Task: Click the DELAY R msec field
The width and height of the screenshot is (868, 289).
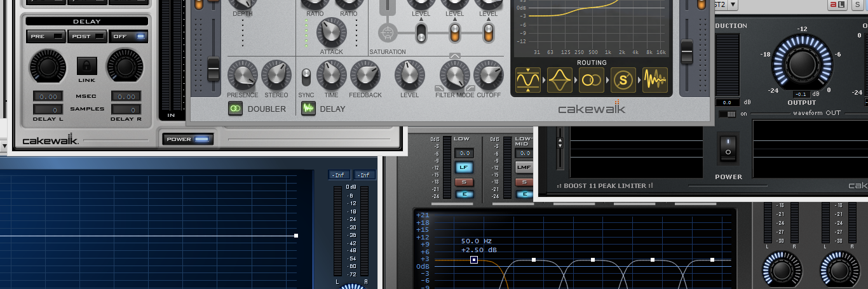Action: pos(126,97)
